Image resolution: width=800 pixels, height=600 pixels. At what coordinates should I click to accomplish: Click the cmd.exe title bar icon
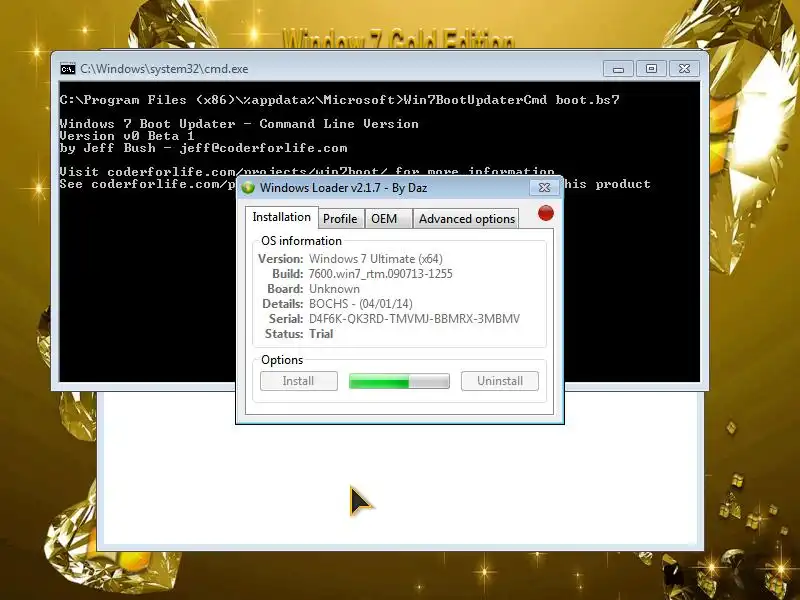click(67, 69)
